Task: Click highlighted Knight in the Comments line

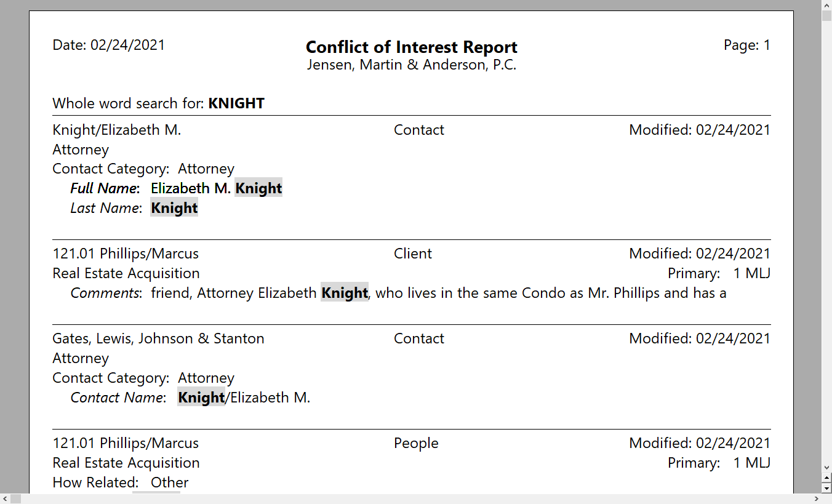Action: [x=344, y=293]
